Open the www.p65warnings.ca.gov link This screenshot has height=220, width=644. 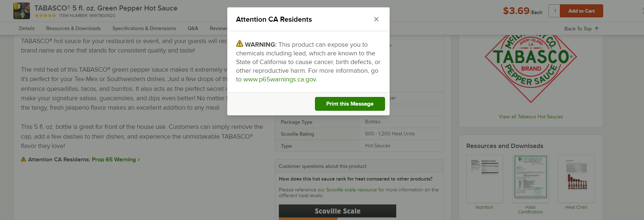(x=280, y=79)
